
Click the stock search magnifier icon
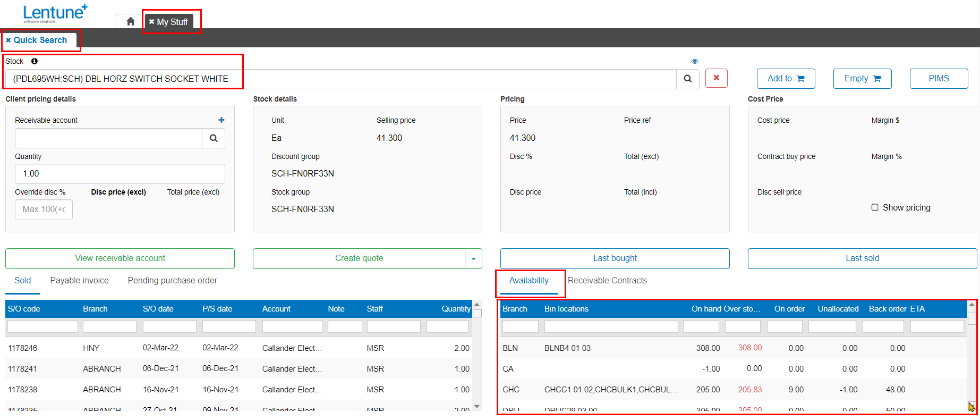tap(688, 79)
